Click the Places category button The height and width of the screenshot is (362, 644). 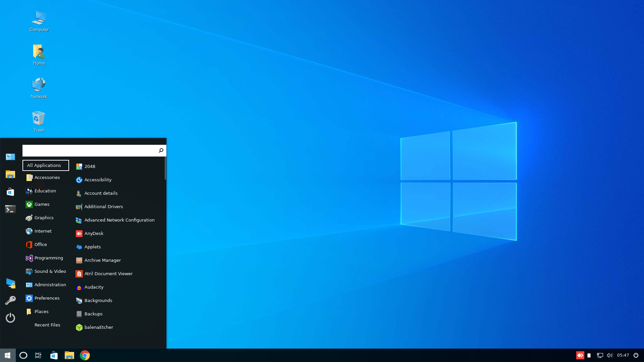coord(42,311)
